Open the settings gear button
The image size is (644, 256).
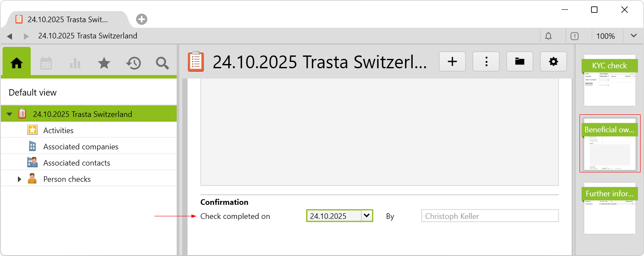click(554, 61)
